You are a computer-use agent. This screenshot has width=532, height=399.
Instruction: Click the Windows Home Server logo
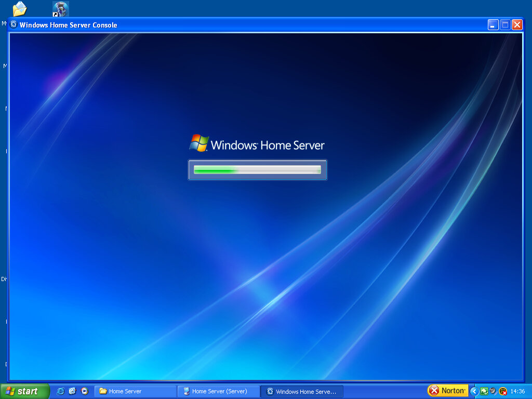tap(257, 144)
